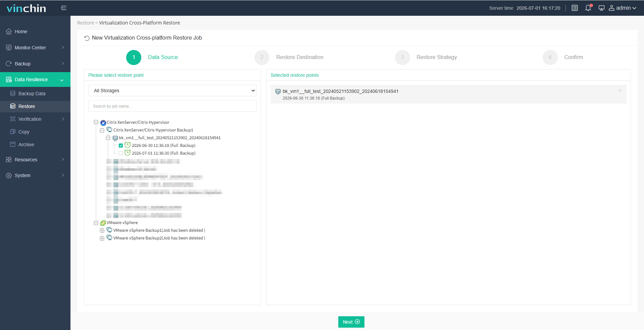Select step 1 Data Source
Image resolution: width=644 pixels, height=330 pixels.
(152, 57)
